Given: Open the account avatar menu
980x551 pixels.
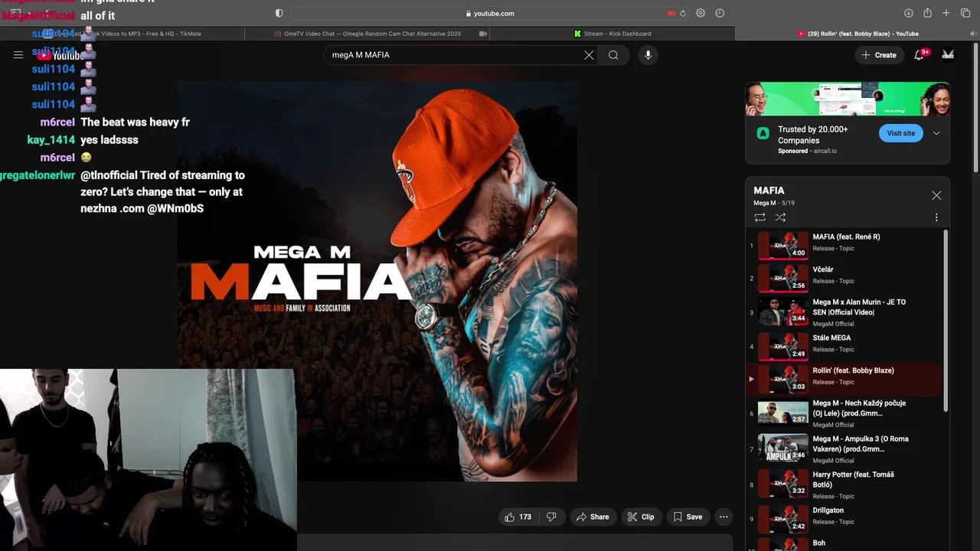Looking at the screenshot, I should point(948,55).
